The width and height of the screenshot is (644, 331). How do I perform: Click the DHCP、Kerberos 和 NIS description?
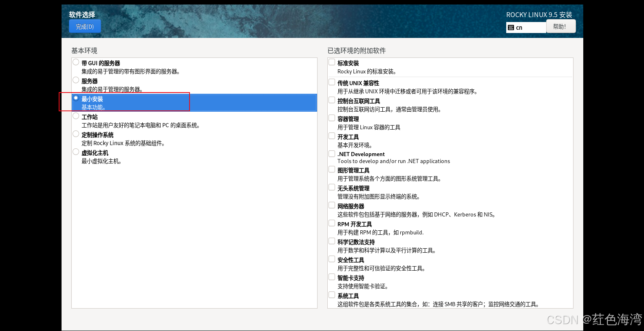(416, 214)
